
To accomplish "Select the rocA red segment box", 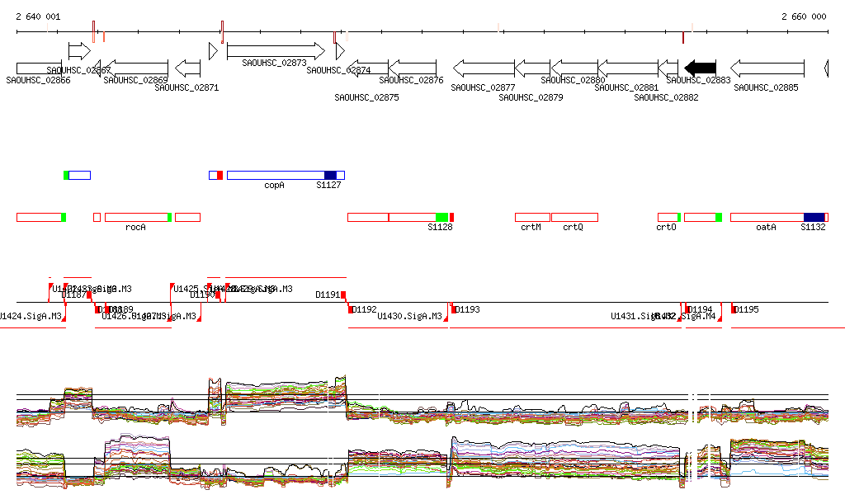I will tap(137, 218).
